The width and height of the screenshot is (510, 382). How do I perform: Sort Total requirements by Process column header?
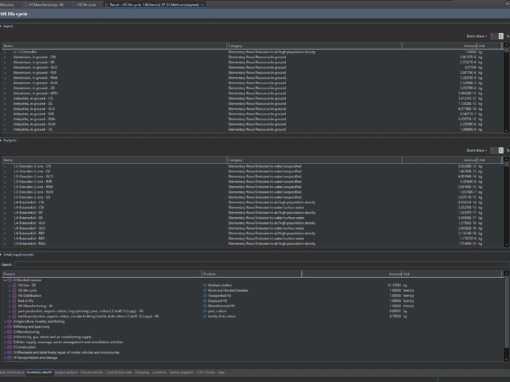point(102,274)
